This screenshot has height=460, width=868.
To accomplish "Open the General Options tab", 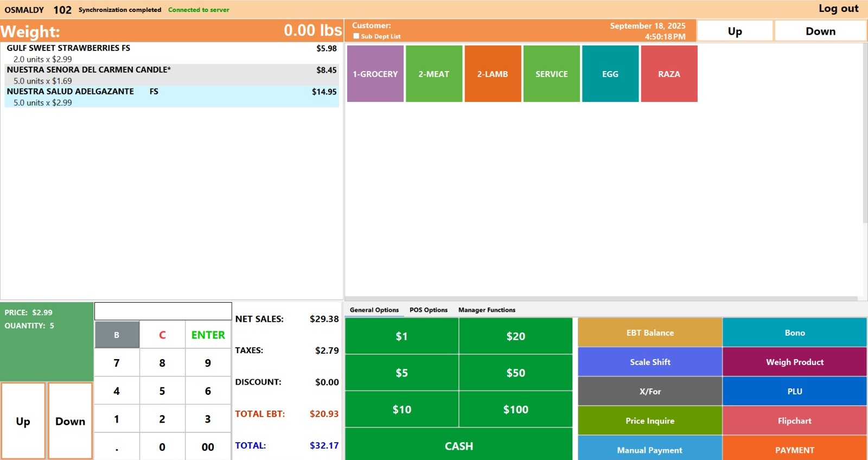I will click(374, 310).
